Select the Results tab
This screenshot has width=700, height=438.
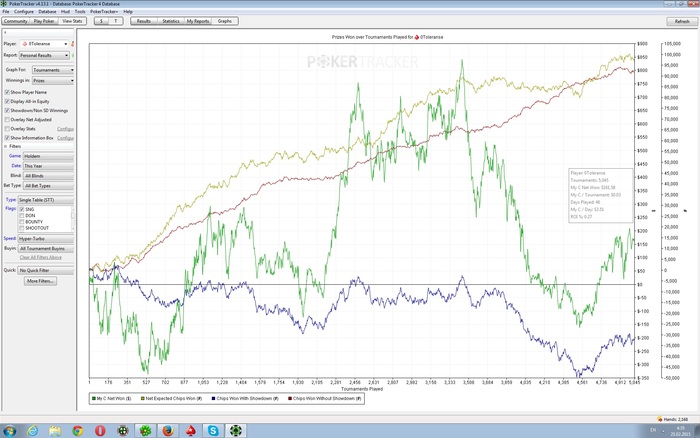[x=144, y=21]
